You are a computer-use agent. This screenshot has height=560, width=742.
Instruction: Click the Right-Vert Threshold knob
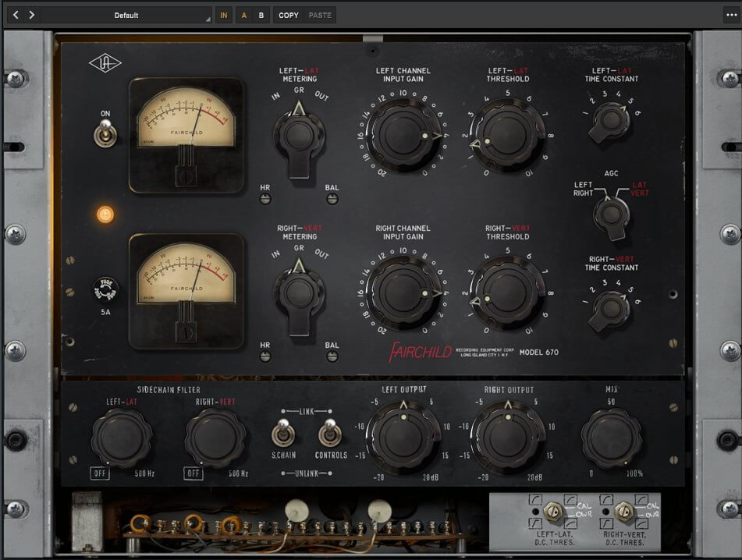[x=507, y=293]
